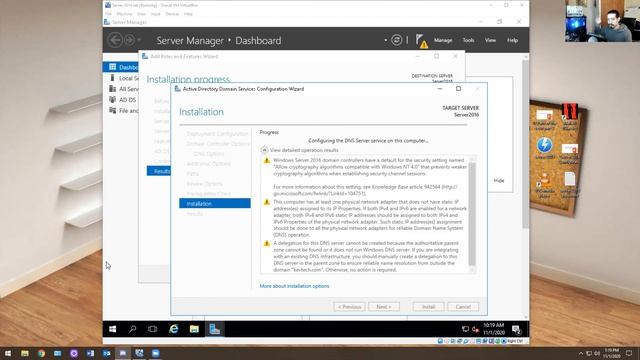Open host notification center icon
Viewport: 640px width, 360px height.
[x=629, y=353]
